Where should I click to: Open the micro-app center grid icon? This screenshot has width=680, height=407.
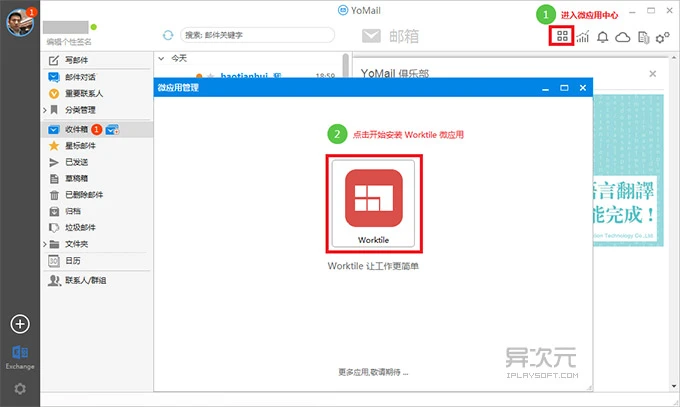(562, 37)
